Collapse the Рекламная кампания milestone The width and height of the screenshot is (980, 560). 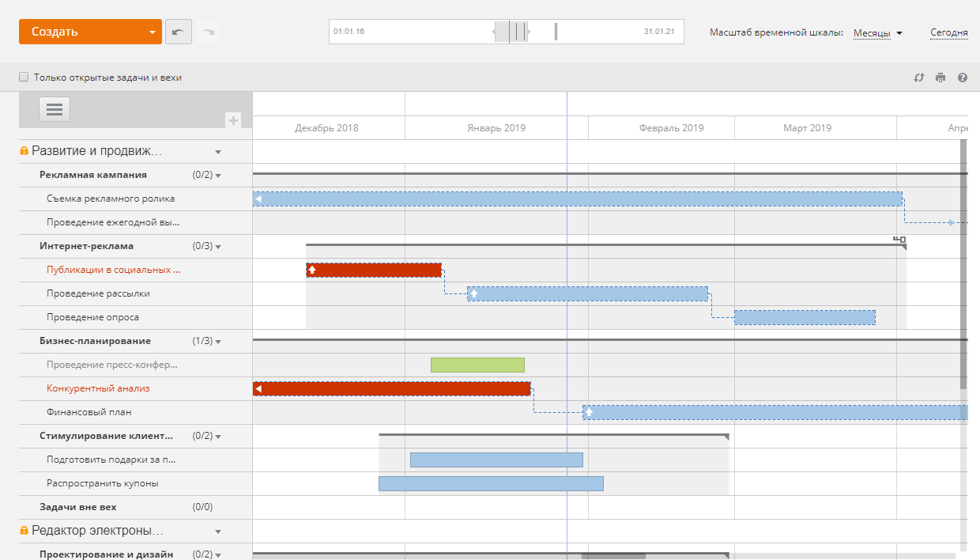coord(218,176)
